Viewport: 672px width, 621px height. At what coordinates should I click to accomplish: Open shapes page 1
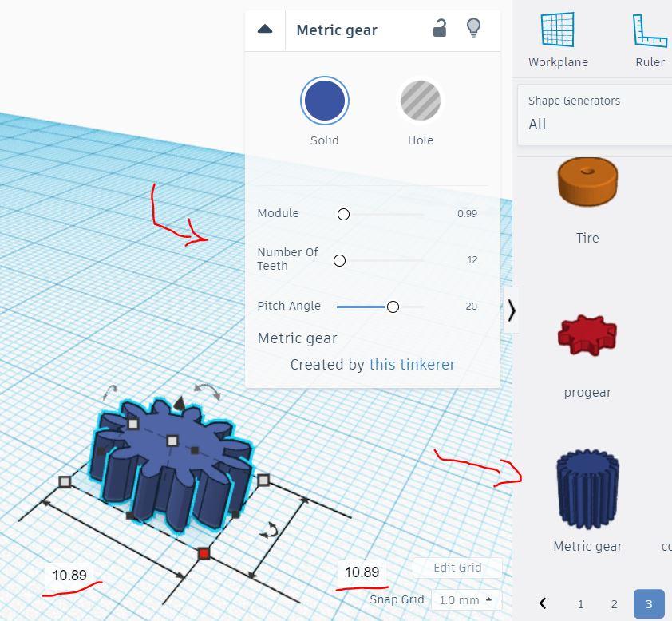tap(580, 604)
